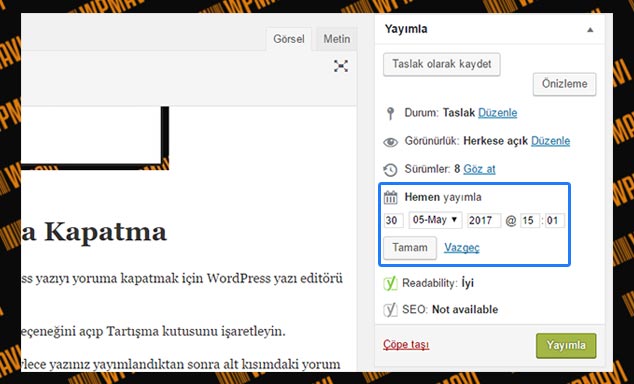Screen dimensions: 634x384
Task: Click the Taslak olarak kaydet button
Action: [442, 64]
